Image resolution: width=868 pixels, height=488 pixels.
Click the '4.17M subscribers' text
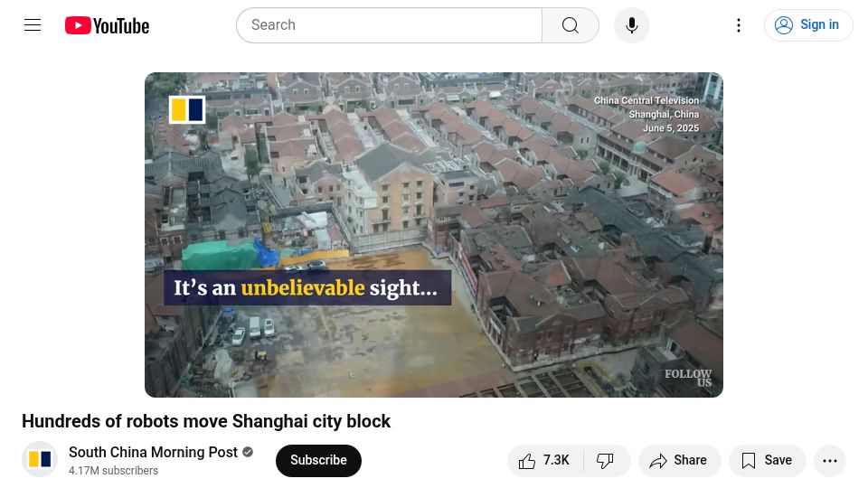(x=114, y=470)
